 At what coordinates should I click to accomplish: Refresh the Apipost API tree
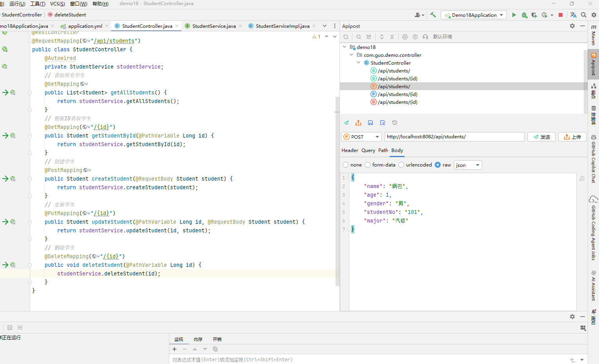pos(346,37)
